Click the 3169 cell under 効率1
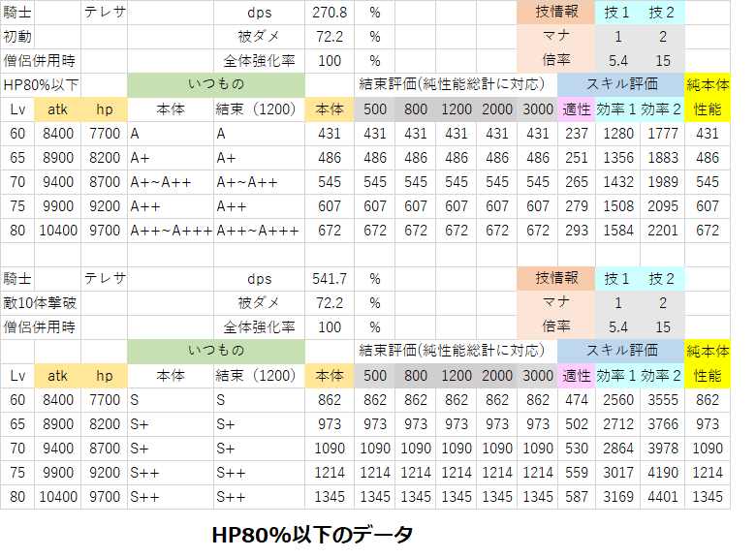Viewport: 756px width, 558px height. (x=616, y=496)
